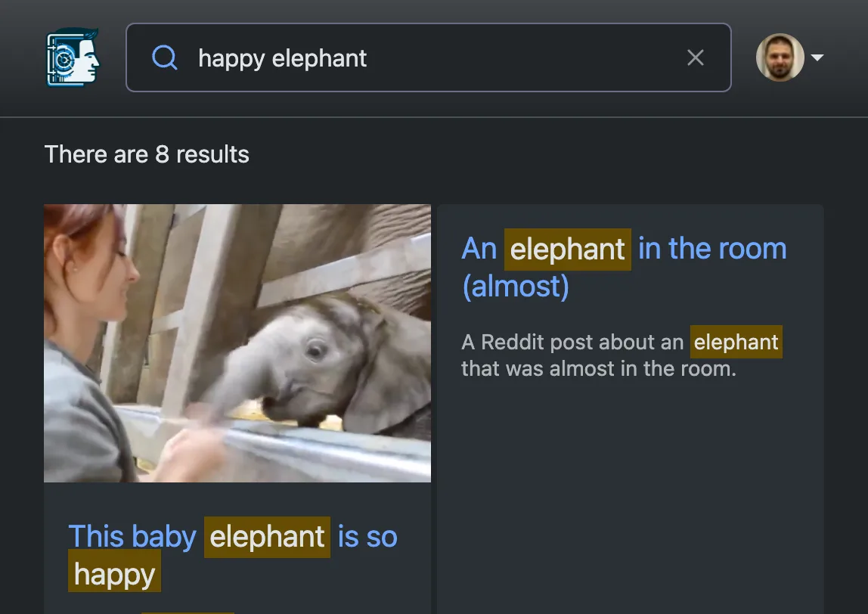Click the "(almost)" word in the result title
The width and height of the screenshot is (868, 614).
click(515, 287)
